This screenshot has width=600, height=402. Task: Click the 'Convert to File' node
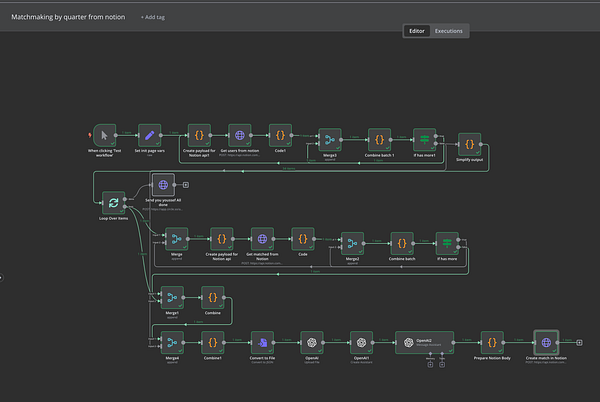point(262,341)
